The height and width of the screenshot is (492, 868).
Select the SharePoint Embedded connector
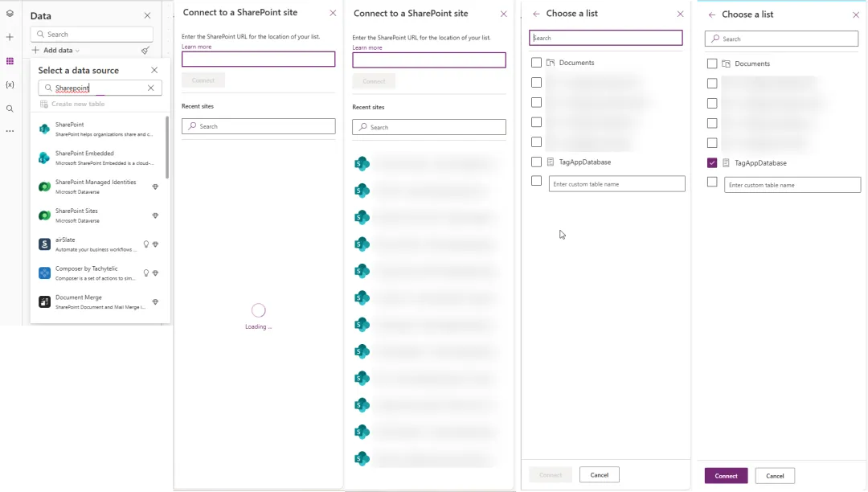point(98,158)
